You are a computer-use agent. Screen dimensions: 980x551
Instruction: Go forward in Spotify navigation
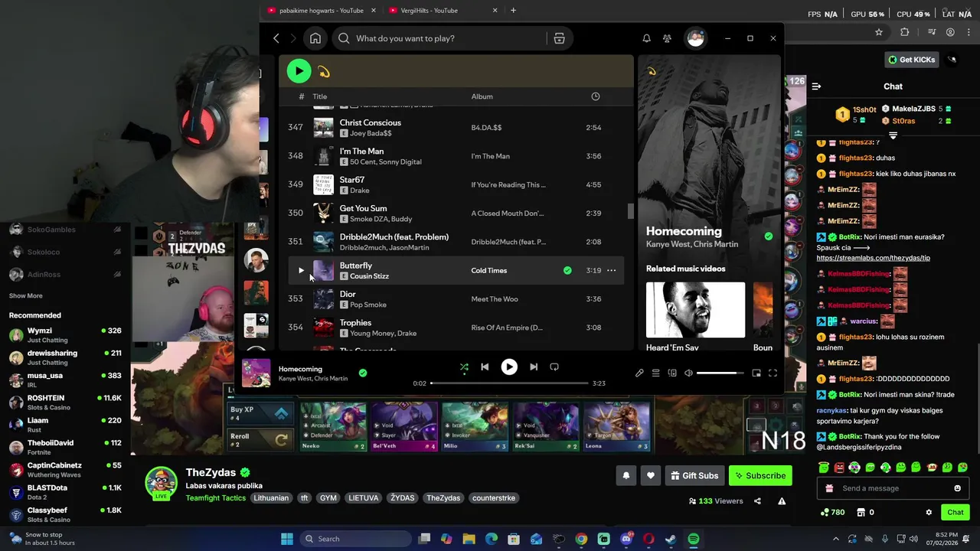292,38
